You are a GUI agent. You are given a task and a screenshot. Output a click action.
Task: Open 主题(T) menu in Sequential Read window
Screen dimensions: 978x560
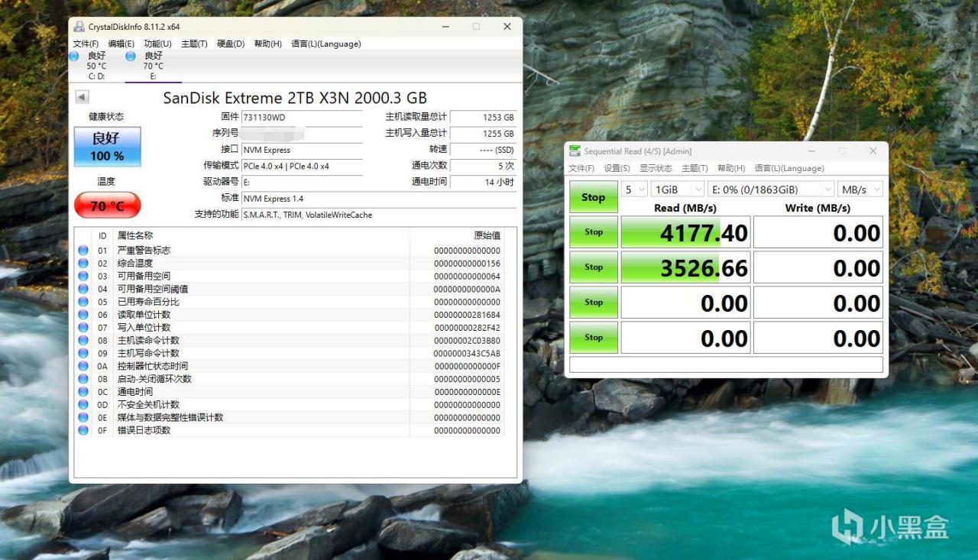coord(695,168)
